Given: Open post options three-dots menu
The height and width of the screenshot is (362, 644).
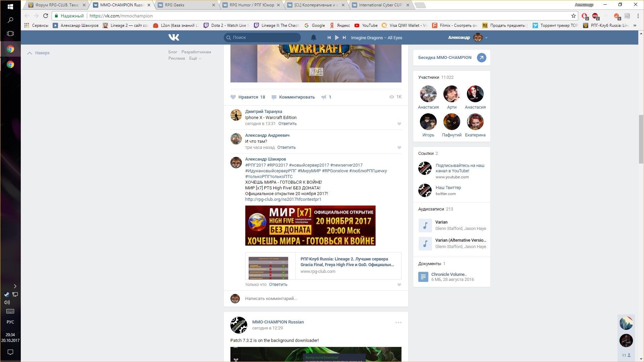Looking at the screenshot, I should 398,322.
